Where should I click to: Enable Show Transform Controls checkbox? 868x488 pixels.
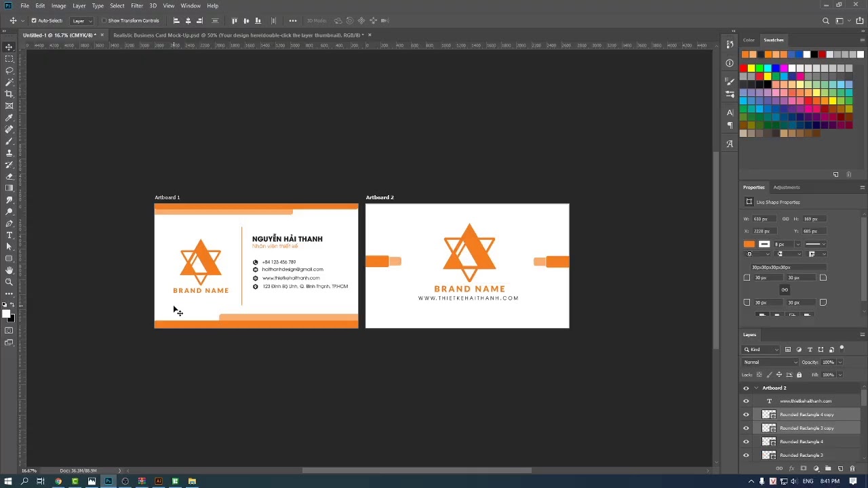[x=104, y=21]
